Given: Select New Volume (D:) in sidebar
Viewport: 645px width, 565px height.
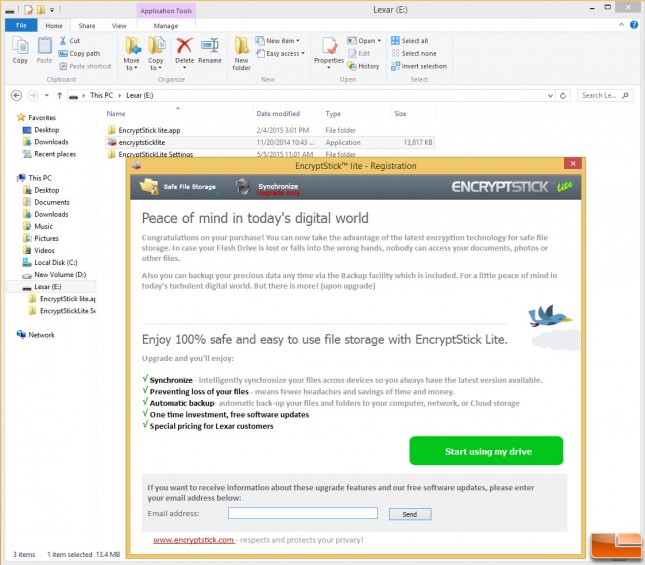Looking at the screenshot, I should (x=54, y=274).
